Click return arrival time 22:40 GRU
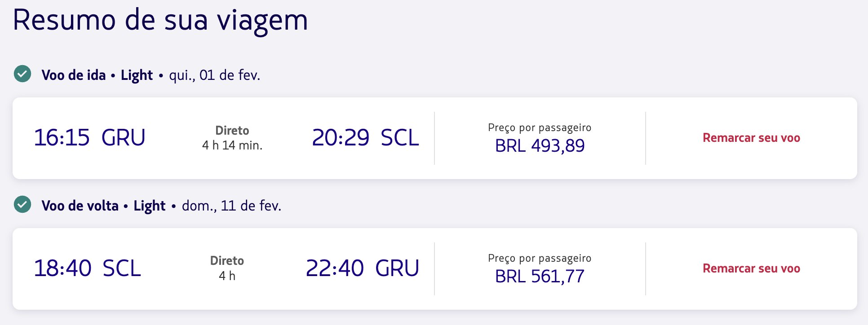The width and height of the screenshot is (868, 325). coord(362,268)
